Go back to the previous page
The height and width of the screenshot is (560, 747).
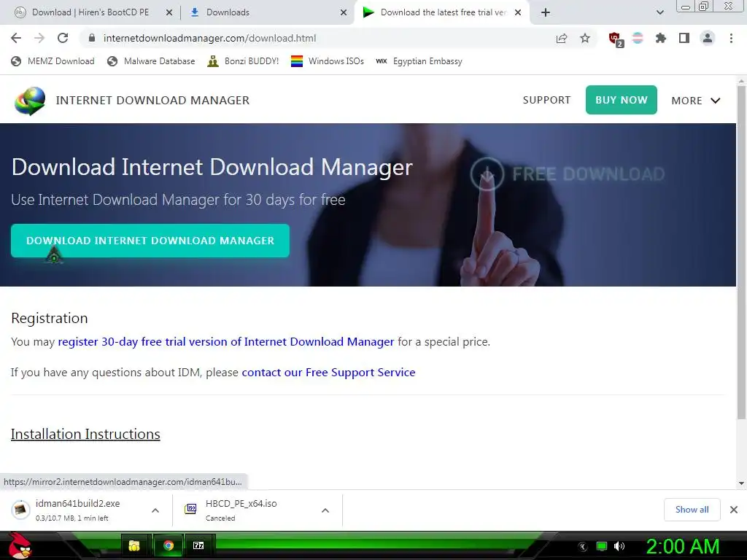[16, 38]
